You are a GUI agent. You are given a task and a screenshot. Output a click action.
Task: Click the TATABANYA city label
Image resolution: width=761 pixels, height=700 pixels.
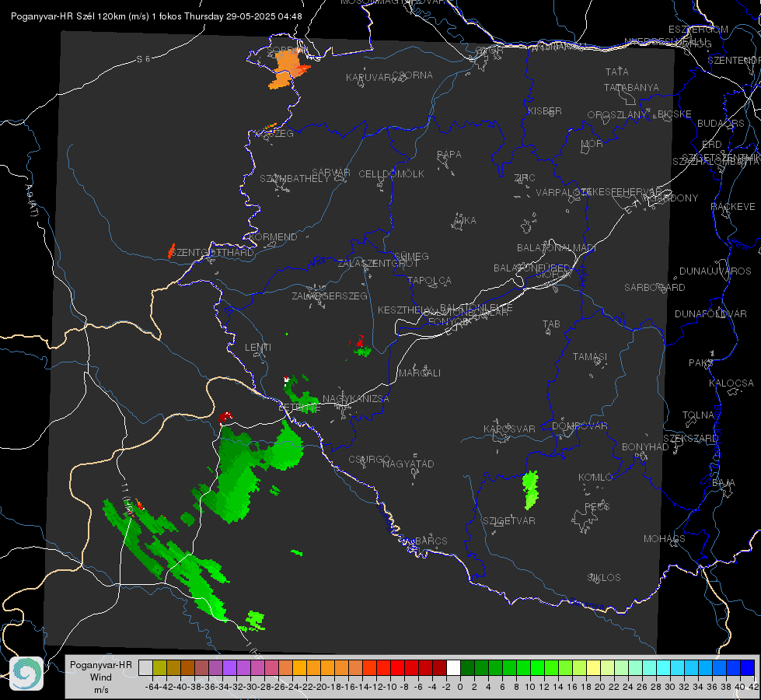click(631, 87)
